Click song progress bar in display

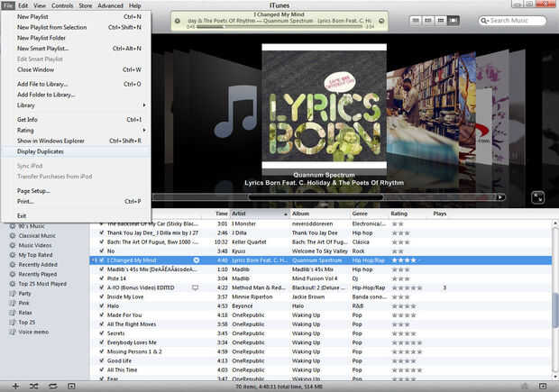(x=280, y=27)
